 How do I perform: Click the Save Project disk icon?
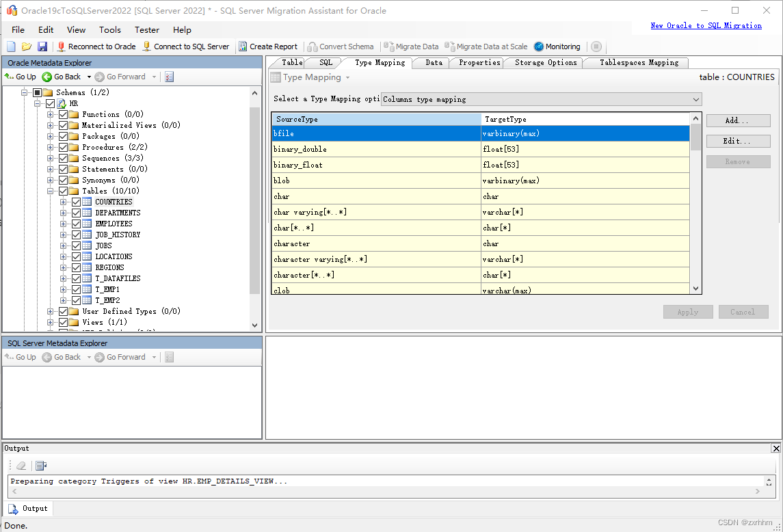(42, 46)
